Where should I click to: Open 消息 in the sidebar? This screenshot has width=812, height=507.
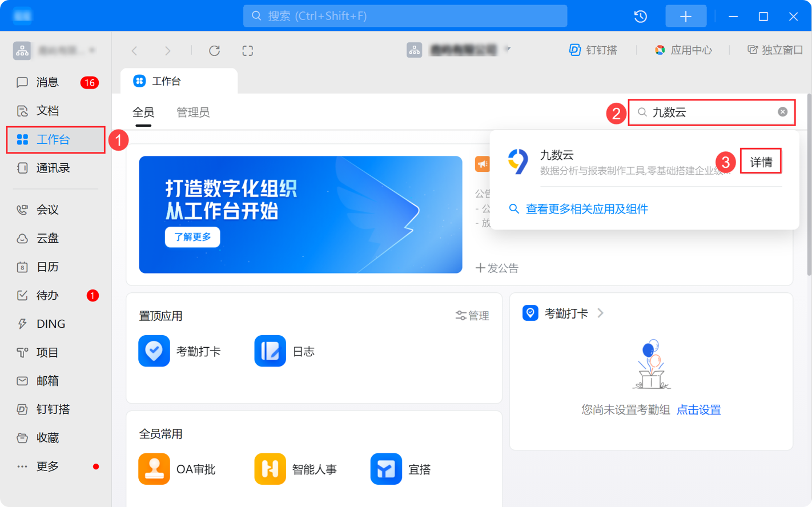(x=55, y=82)
